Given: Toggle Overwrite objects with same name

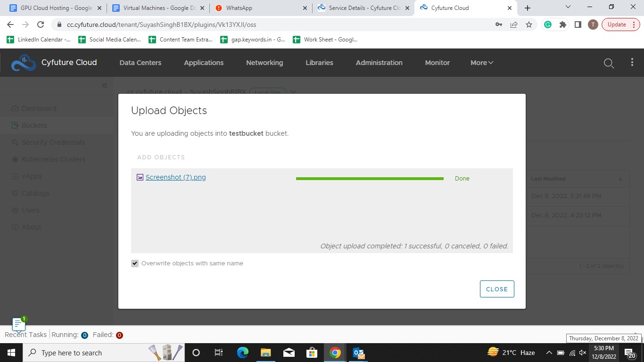Looking at the screenshot, I should (135, 263).
